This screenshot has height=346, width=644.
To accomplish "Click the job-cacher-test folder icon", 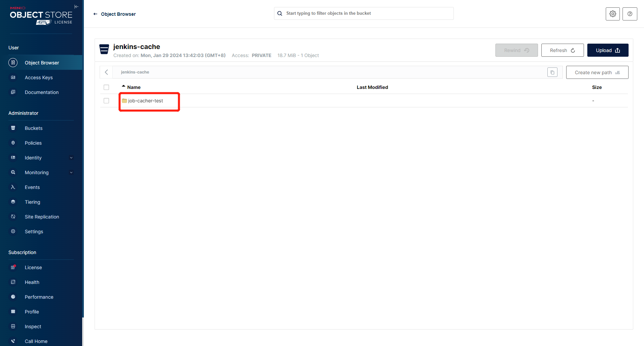I will [124, 101].
